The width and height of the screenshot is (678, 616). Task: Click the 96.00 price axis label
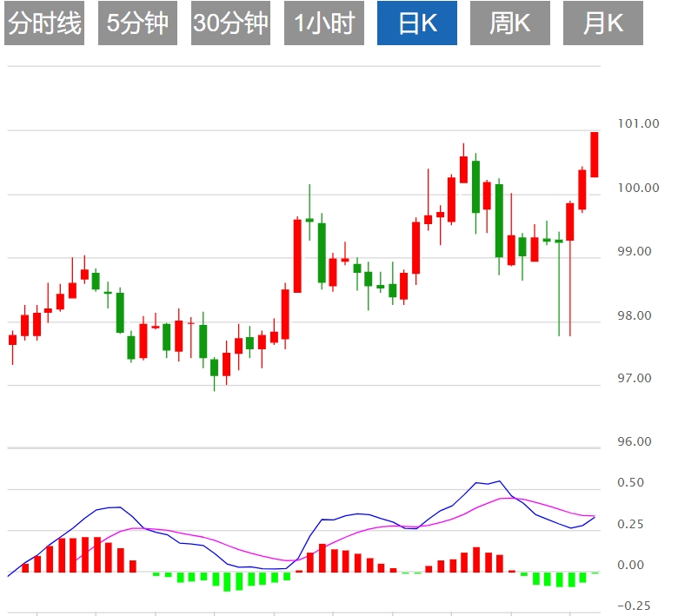(x=635, y=441)
